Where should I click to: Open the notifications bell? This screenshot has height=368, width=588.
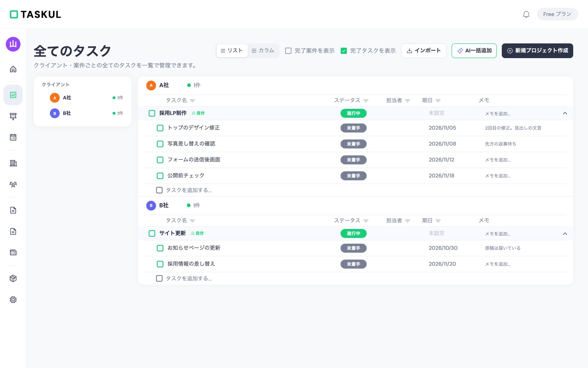[x=526, y=14]
